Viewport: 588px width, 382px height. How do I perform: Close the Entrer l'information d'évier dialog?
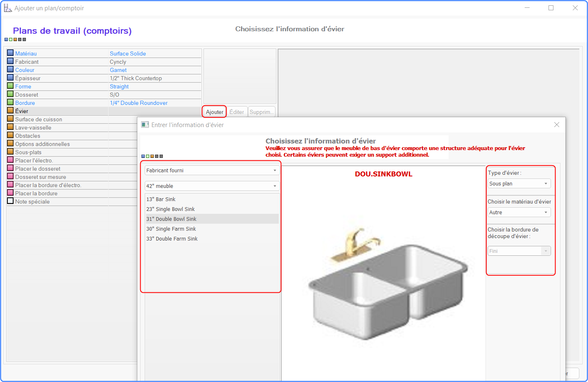(x=556, y=125)
